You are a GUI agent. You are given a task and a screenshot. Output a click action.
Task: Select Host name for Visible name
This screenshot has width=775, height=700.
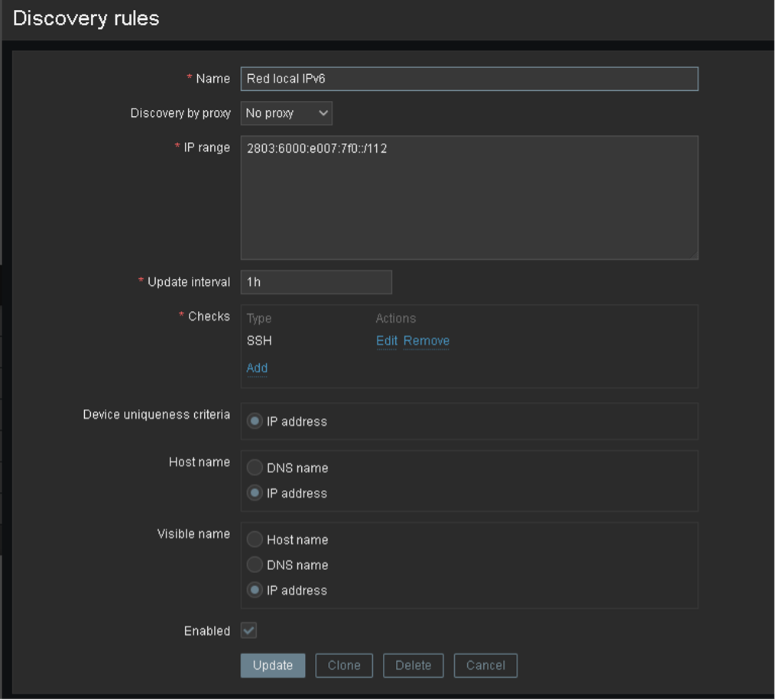point(255,540)
